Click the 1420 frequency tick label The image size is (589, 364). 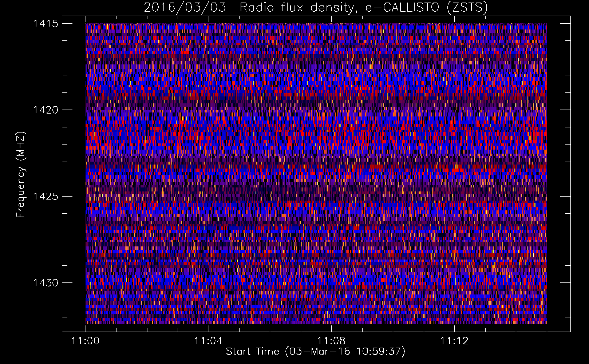[x=46, y=110]
